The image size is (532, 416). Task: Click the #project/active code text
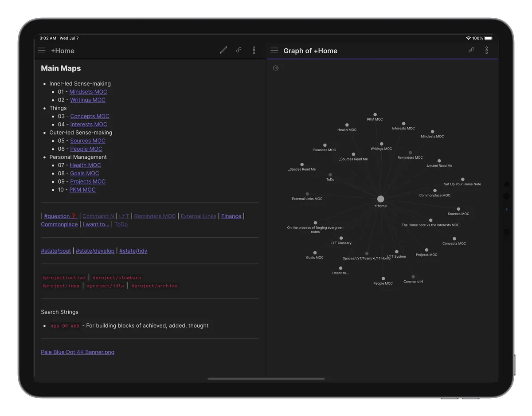64,278
